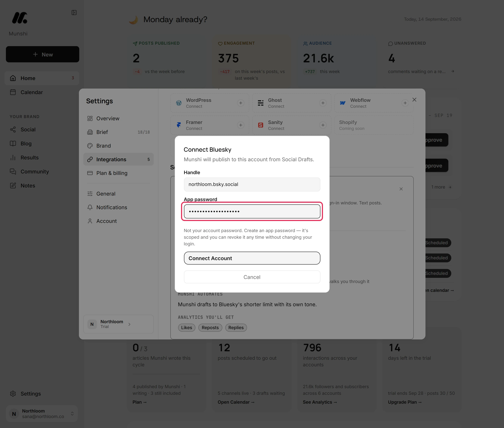Open the Open Calendar link
504x428 pixels.
point(236,402)
